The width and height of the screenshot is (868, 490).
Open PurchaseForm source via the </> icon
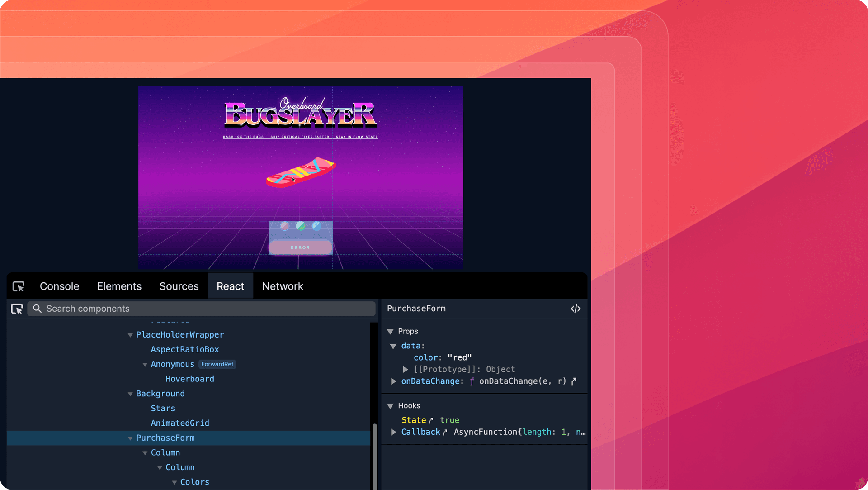point(575,309)
